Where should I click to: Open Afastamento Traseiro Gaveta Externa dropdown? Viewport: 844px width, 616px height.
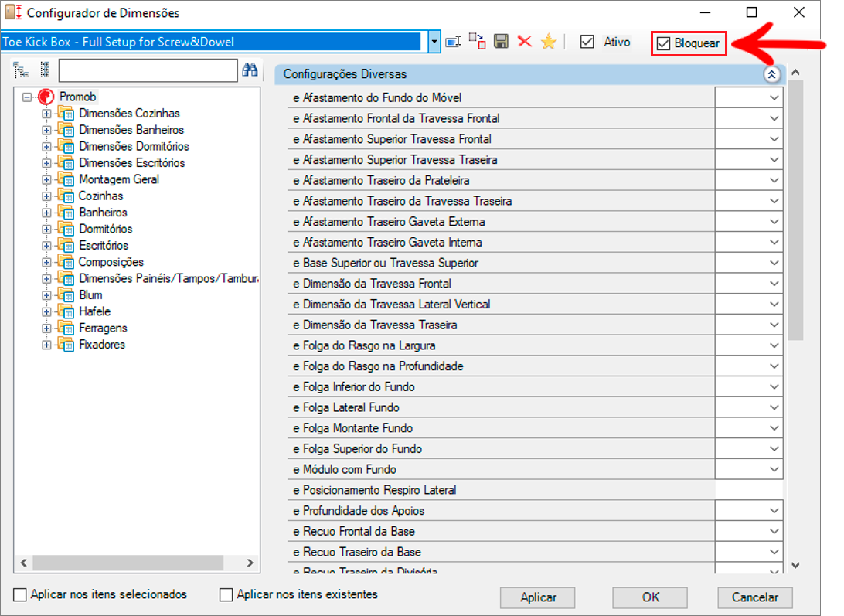tap(774, 222)
